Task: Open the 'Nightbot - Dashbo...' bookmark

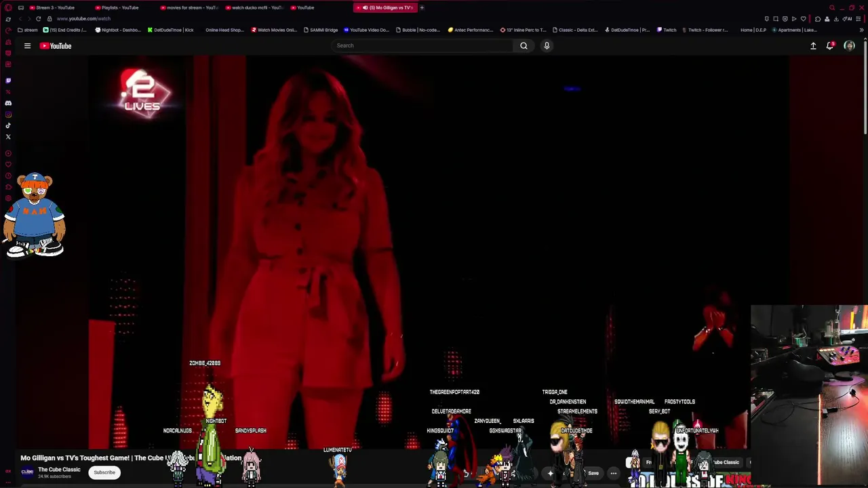Action: [118, 30]
